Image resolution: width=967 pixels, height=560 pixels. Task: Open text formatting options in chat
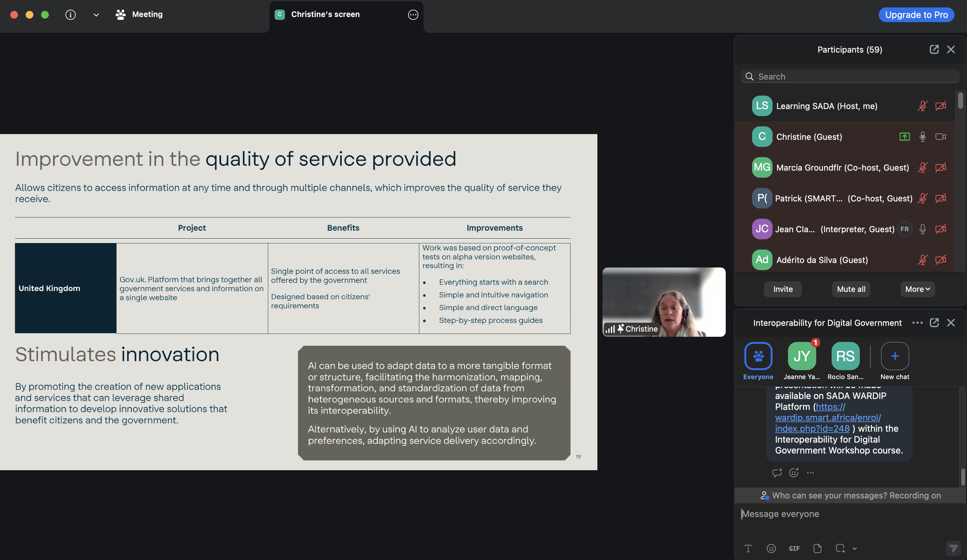pos(748,548)
